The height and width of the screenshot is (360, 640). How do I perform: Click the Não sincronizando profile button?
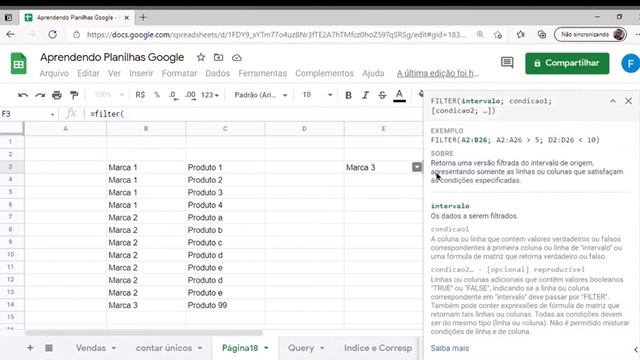(590, 35)
